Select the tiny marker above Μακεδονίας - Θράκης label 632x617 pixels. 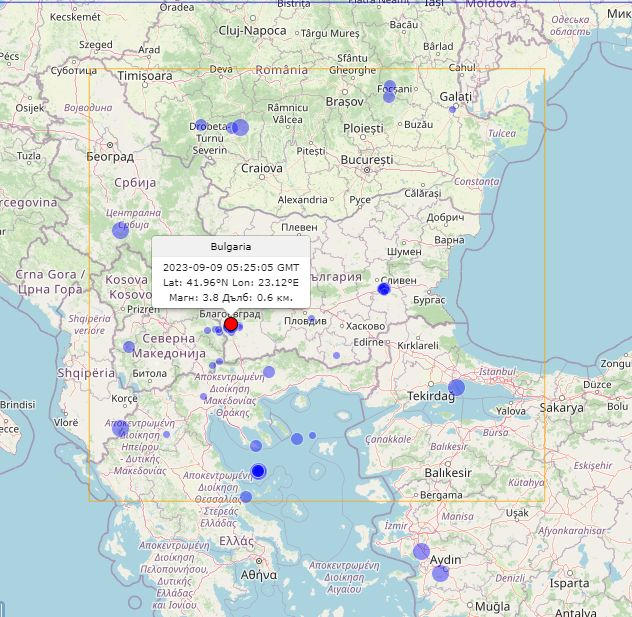point(204,396)
